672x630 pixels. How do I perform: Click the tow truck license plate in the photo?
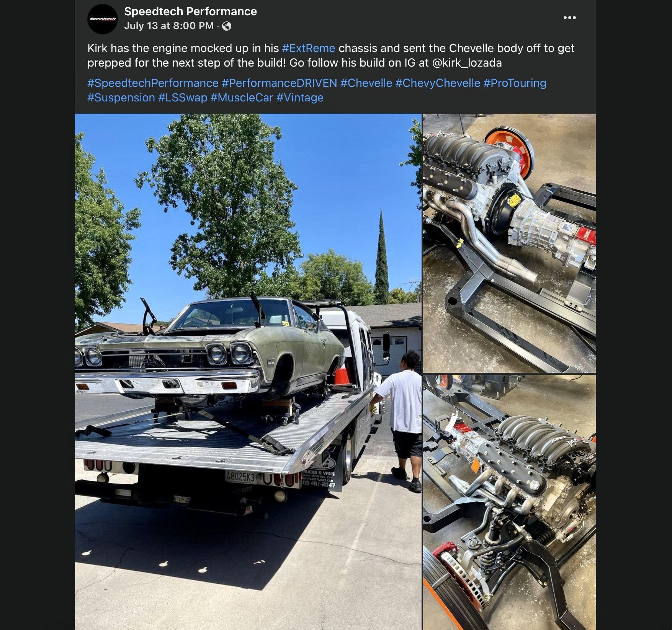(240, 477)
